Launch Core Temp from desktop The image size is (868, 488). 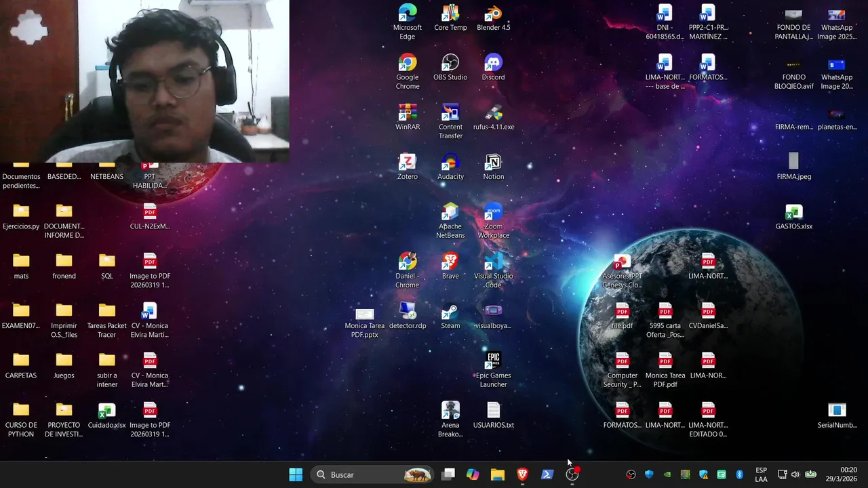(450, 18)
